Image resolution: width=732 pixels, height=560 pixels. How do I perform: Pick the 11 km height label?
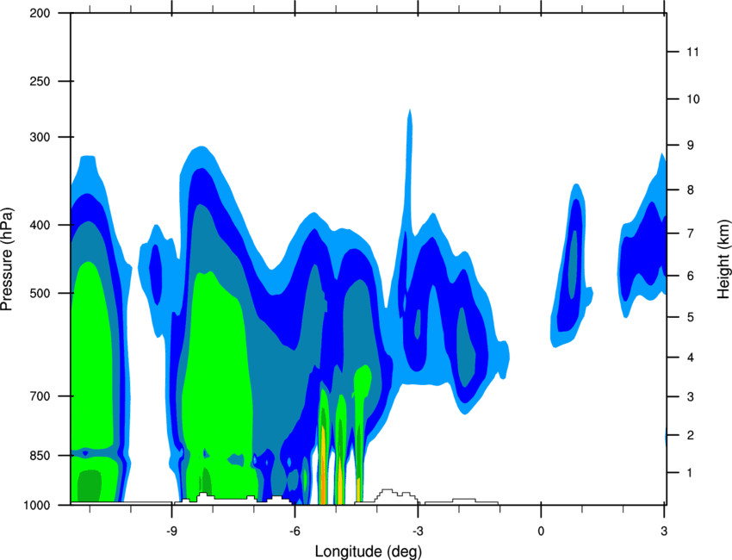coord(693,52)
